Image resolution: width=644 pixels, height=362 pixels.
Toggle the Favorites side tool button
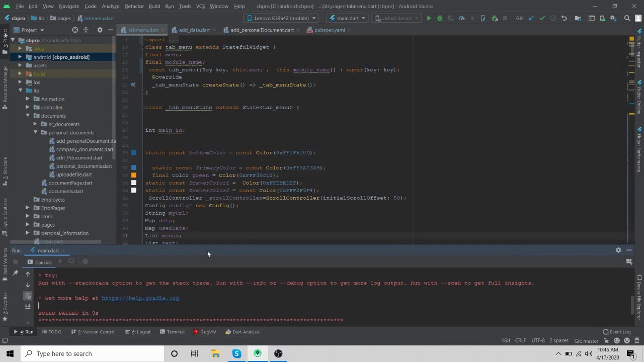click(x=5, y=308)
